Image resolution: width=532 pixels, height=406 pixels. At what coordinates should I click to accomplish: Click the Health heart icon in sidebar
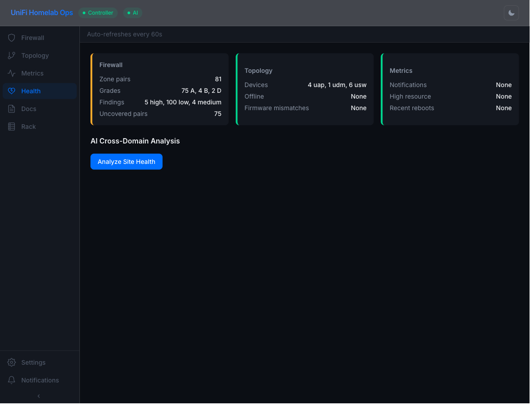pos(12,91)
